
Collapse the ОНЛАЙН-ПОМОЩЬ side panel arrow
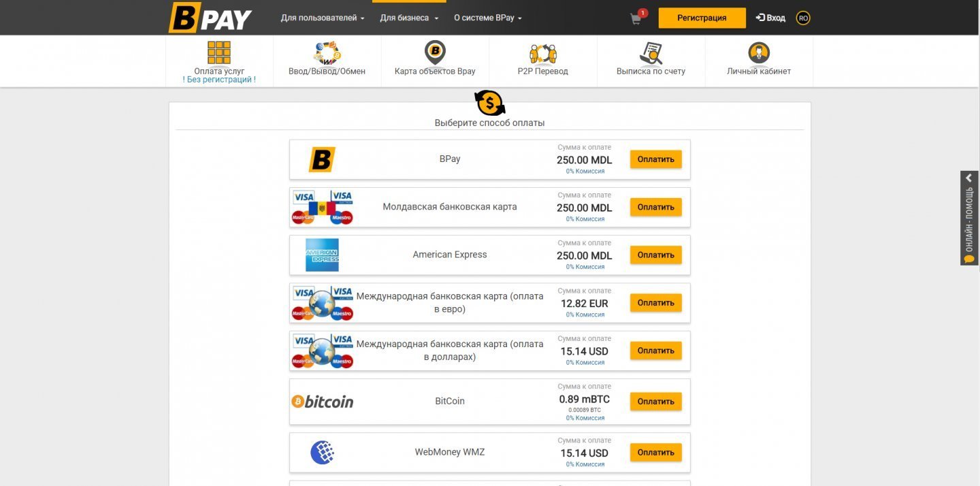coord(970,178)
